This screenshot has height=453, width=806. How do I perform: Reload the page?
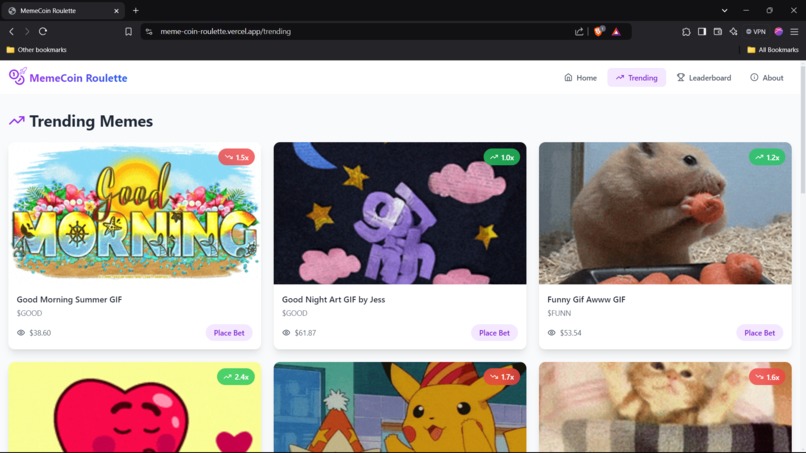click(x=43, y=31)
